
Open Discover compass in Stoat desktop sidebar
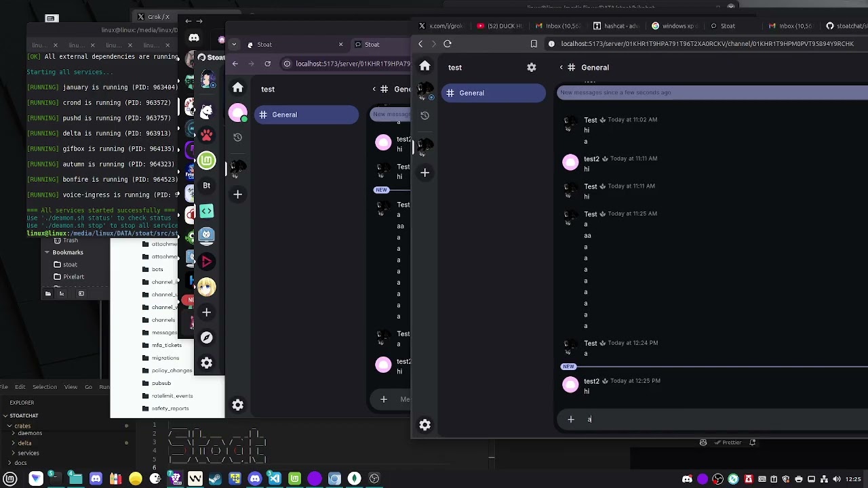(x=206, y=338)
